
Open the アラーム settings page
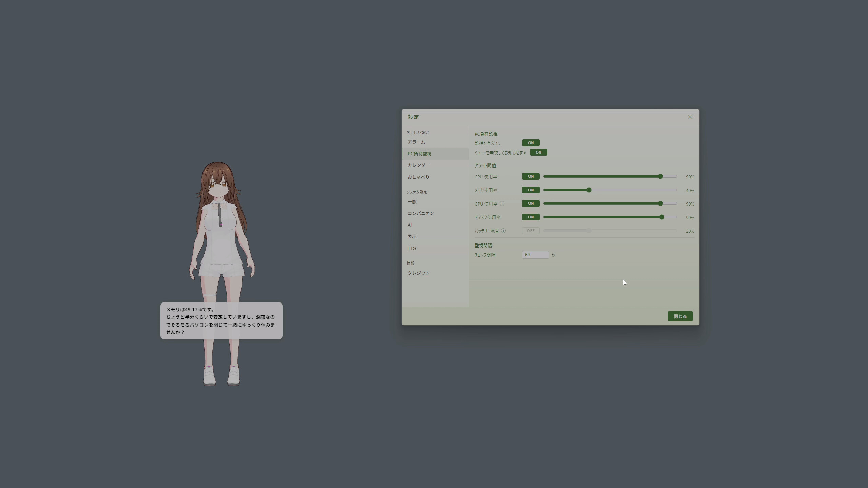tap(435, 142)
